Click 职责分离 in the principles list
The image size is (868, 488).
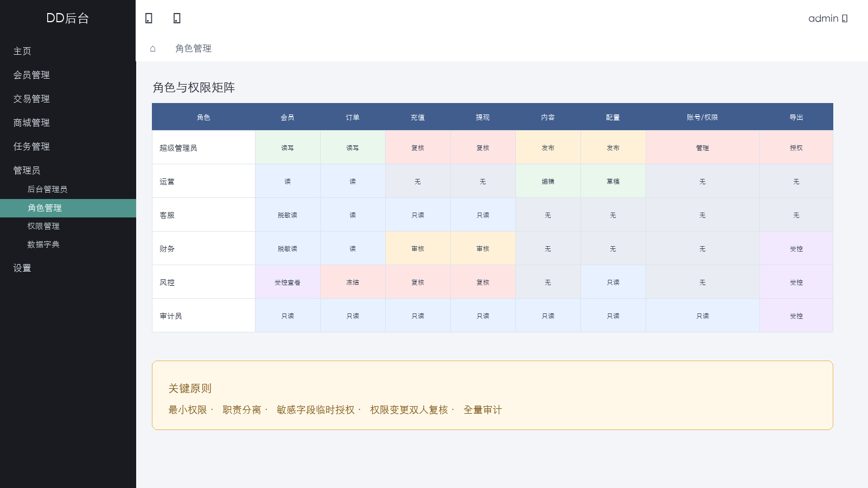[242, 410]
